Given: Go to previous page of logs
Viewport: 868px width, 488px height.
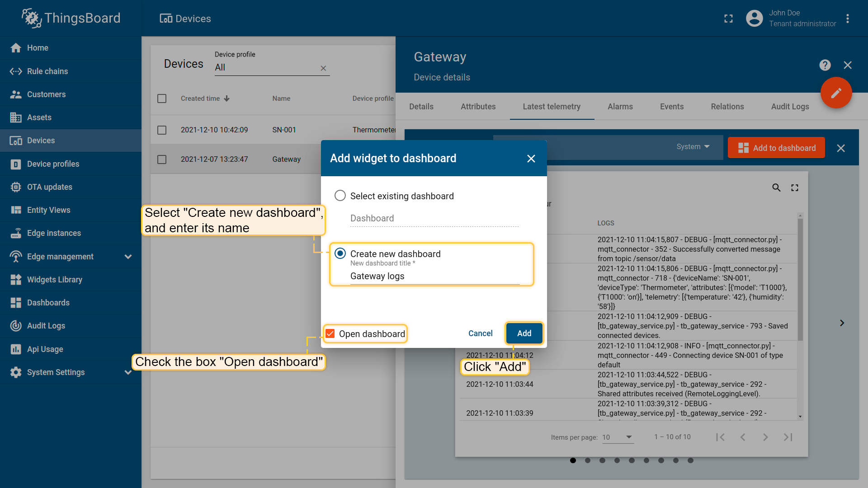Looking at the screenshot, I should 743,437.
